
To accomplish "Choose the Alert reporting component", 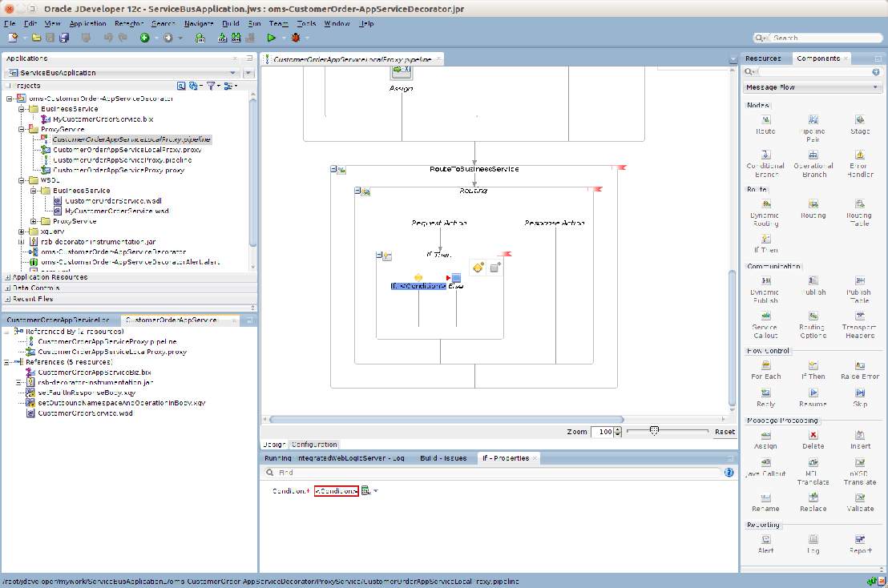I will (x=765, y=544).
